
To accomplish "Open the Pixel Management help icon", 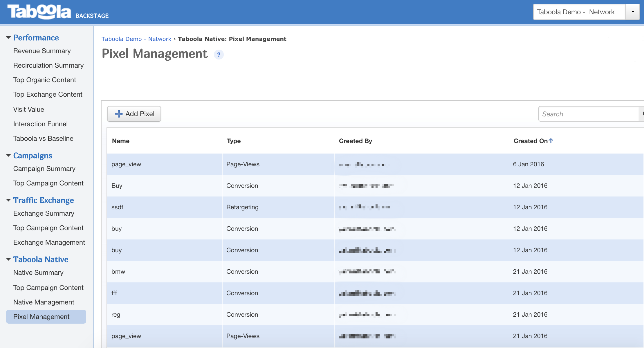I will click(x=219, y=55).
